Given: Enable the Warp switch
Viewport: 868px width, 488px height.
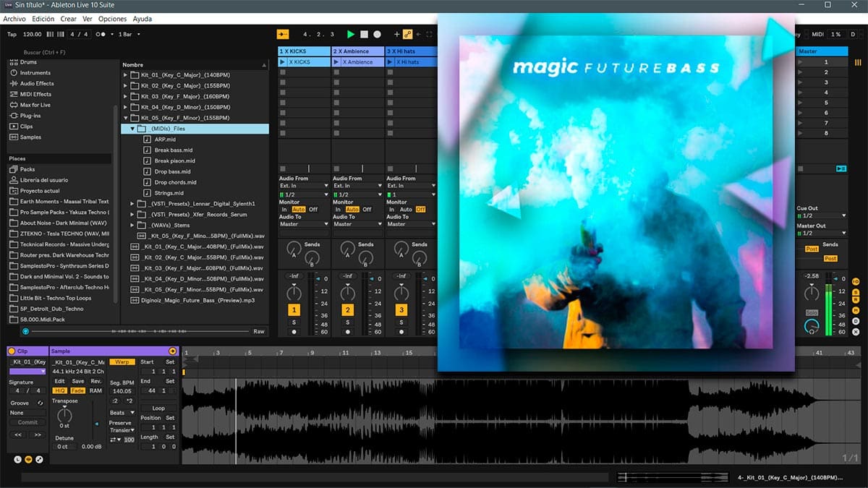Looking at the screenshot, I should 122,361.
